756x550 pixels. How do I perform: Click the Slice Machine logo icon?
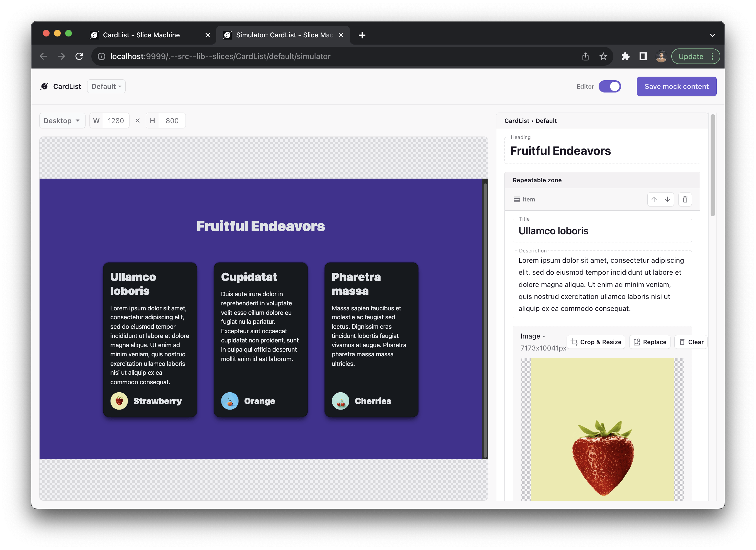coord(46,86)
